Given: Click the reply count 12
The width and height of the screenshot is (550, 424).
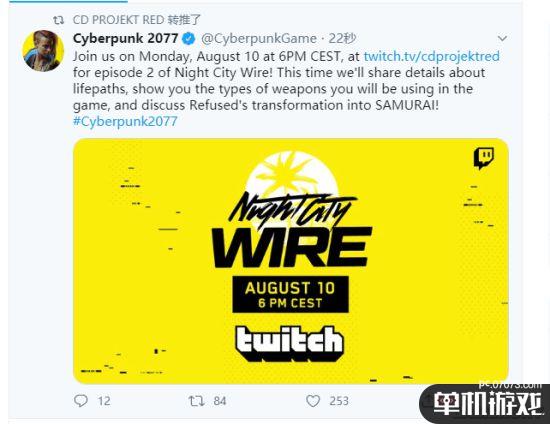Looking at the screenshot, I should click(104, 401).
